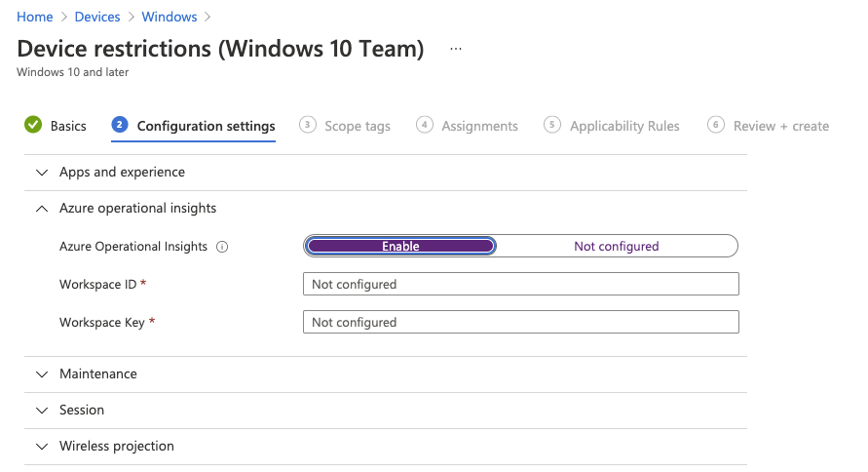Expand the Maintenance section
The height and width of the screenshot is (472, 868).
pos(386,374)
